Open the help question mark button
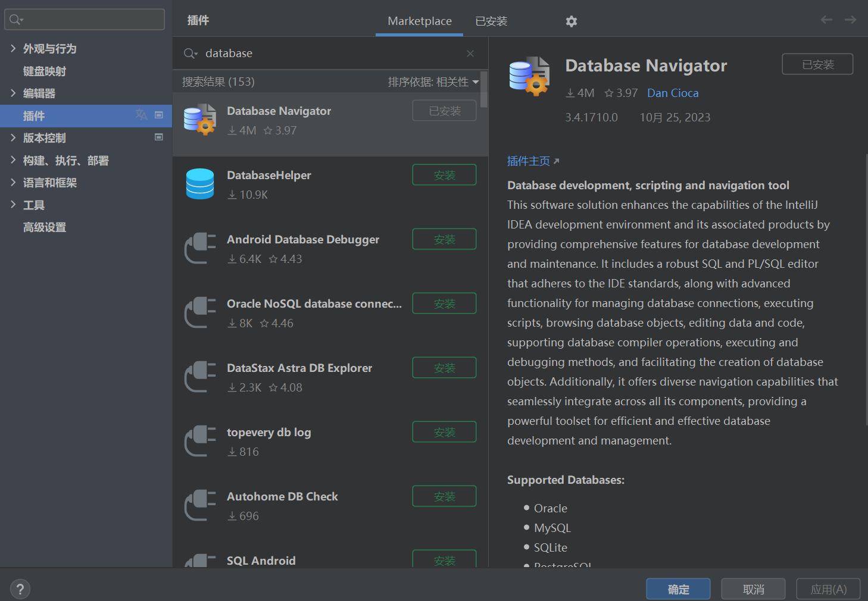The image size is (868, 601). click(20, 589)
